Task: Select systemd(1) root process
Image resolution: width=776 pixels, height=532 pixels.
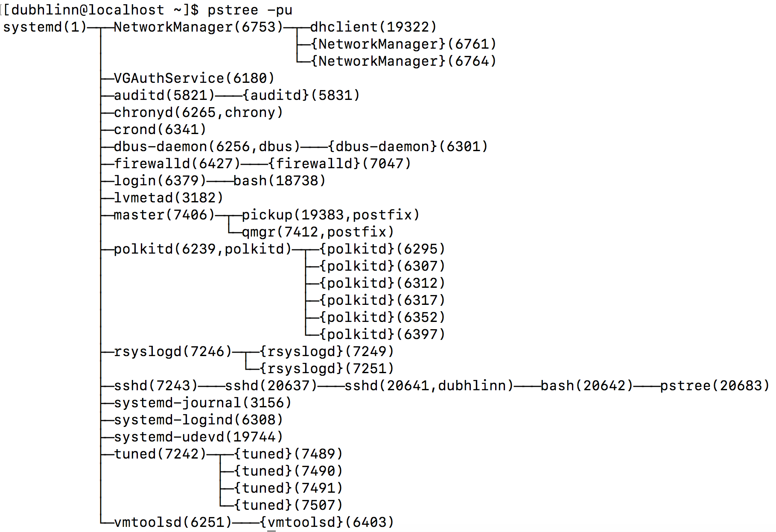Action: point(45,27)
